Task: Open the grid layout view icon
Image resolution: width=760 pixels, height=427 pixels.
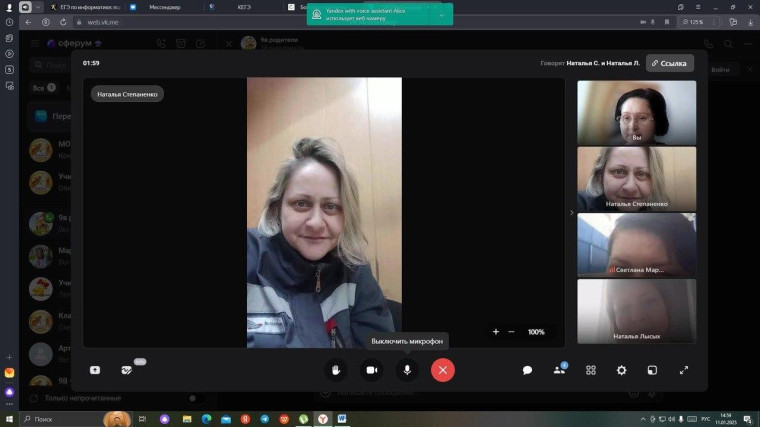Action: (590, 370)
